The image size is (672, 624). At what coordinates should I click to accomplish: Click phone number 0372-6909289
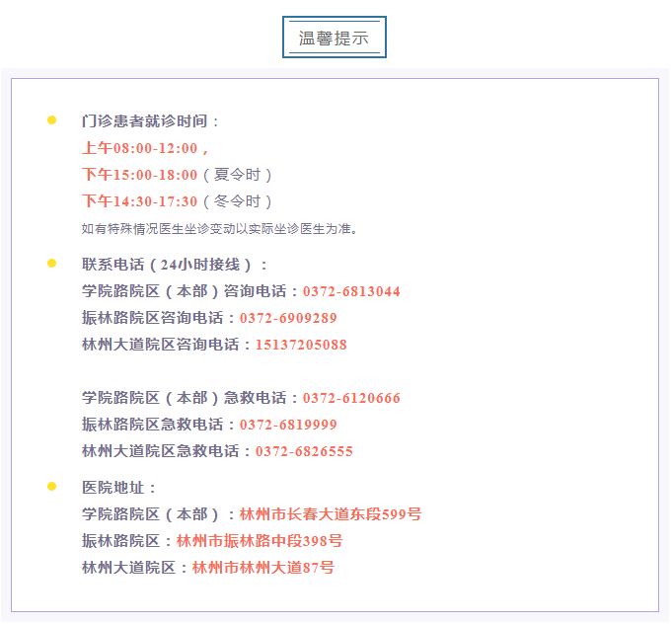point(288,318)
